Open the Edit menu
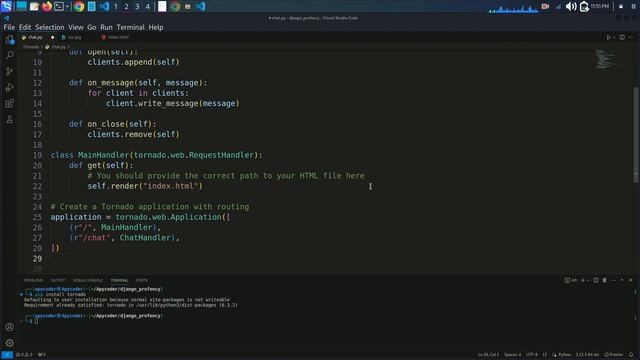 (x=25, y=27)
